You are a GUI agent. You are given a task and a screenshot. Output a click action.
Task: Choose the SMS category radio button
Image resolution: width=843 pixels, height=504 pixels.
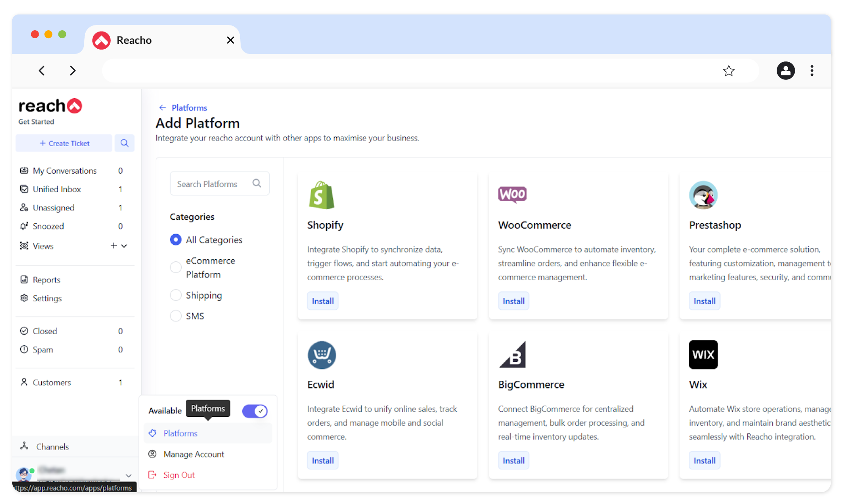pos(176,316)
